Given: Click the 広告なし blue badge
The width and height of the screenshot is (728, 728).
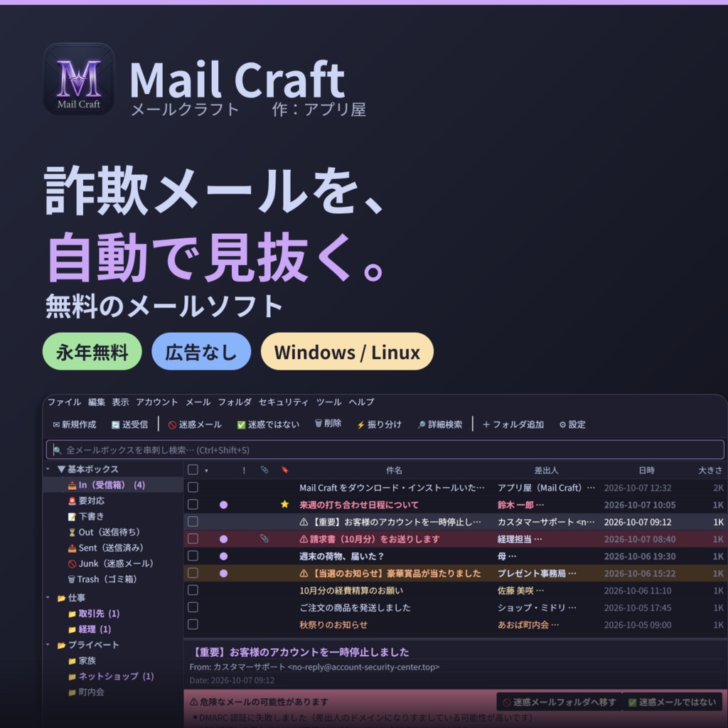Looking at the screenshot, I should click(201, 351).
